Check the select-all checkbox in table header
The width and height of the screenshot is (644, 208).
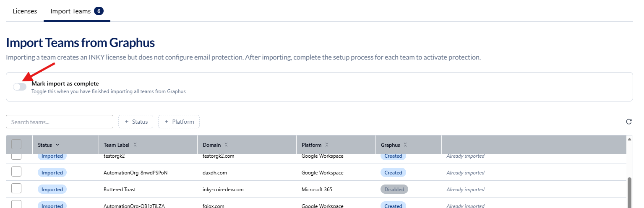16,145
